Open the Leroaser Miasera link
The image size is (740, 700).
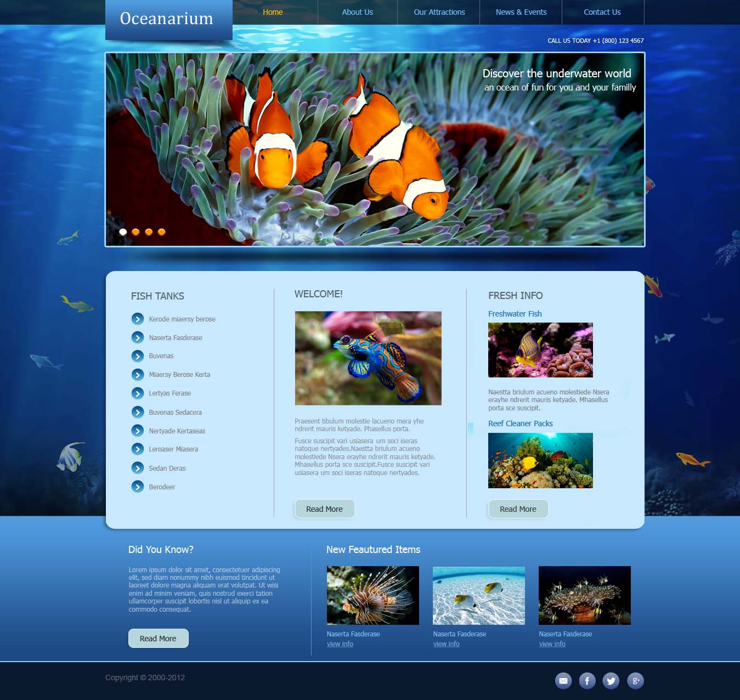pos(173,449)
